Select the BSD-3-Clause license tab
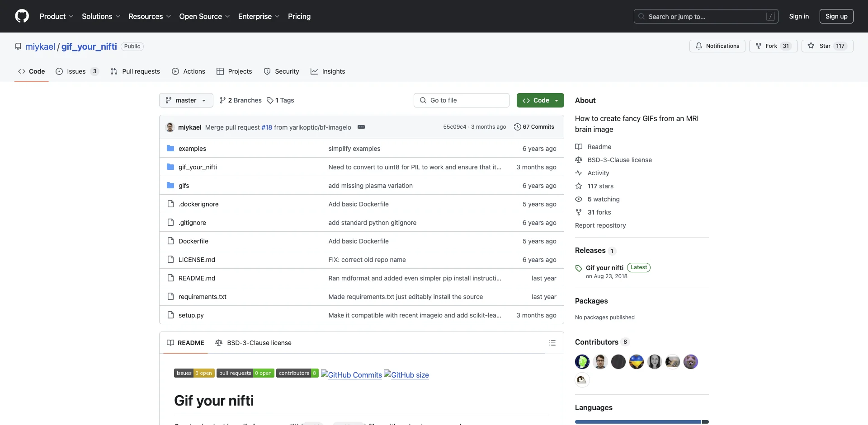868x425 pixels. [253, 343]
